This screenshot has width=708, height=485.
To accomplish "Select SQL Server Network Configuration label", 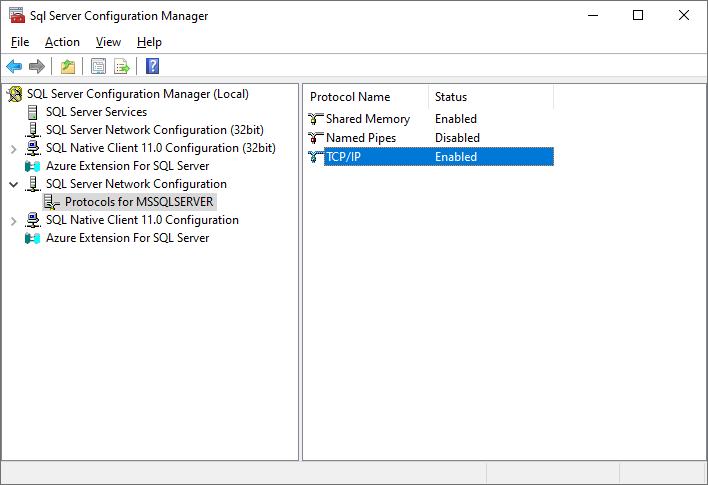I will pos(136,184).
